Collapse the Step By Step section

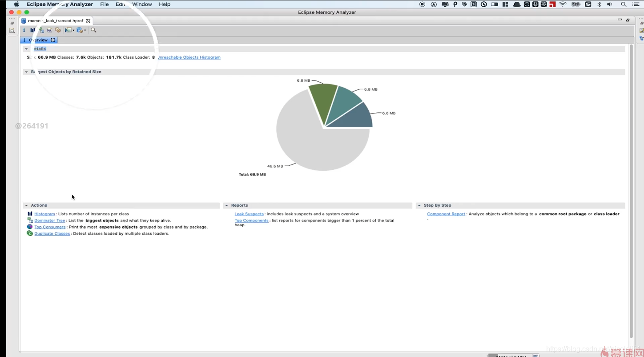coord(419,205)
